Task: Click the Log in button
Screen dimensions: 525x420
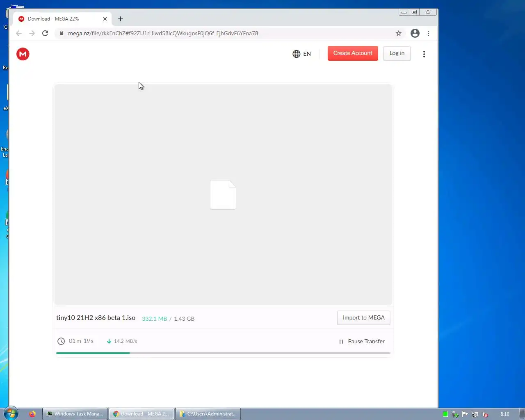Action: coord(397,53)
